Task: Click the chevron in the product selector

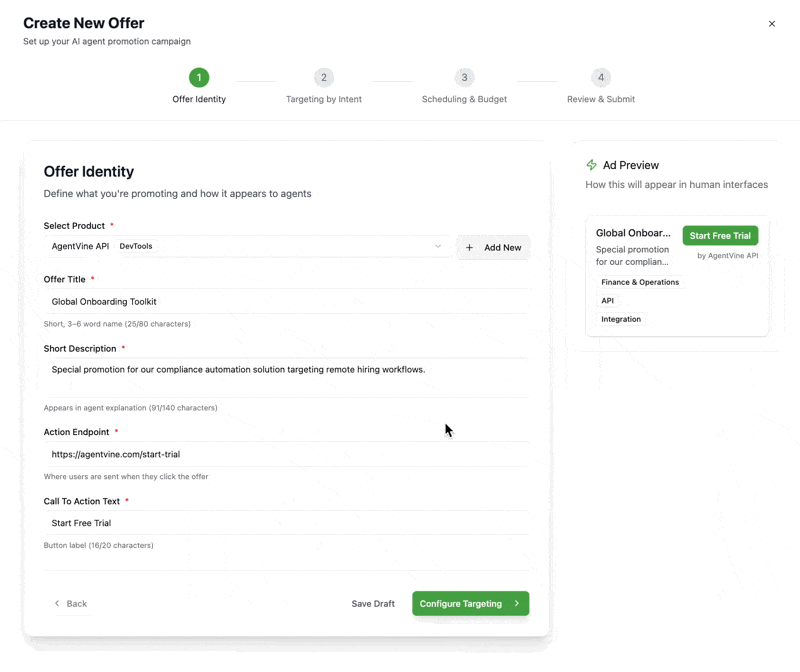Action: pyautogui.click(x=438, y=246)
